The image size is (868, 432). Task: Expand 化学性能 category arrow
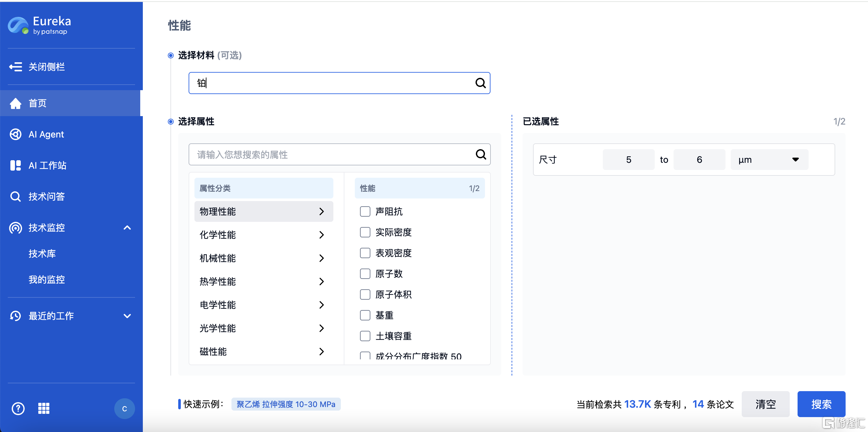[x=321, y=235]
